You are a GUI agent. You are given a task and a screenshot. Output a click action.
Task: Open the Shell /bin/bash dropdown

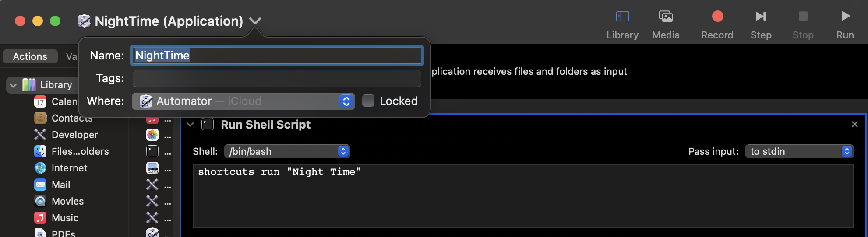point(287,151)
